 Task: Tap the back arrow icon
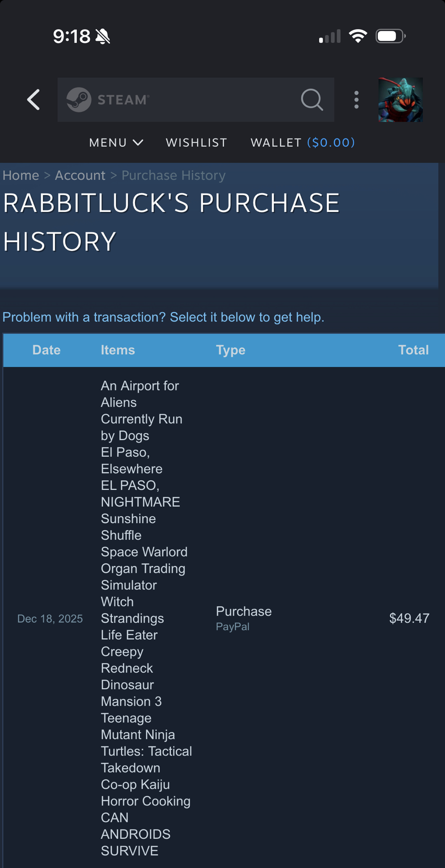point(33,100)
